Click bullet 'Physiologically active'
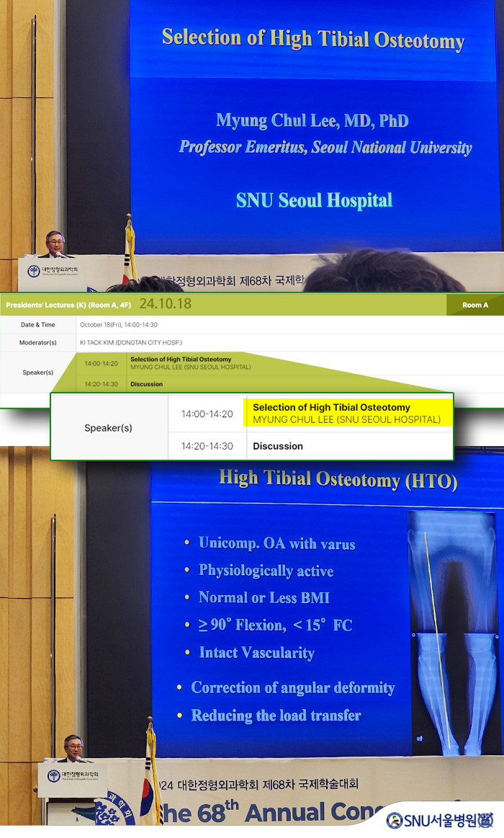The width and height of the screenshot is (504, 838). 266,571
